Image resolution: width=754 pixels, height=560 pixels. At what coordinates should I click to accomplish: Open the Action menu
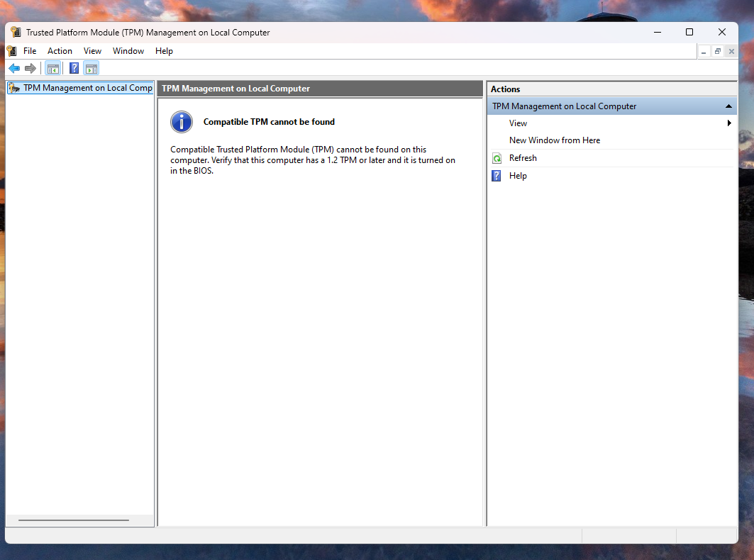tap(60, 51)
